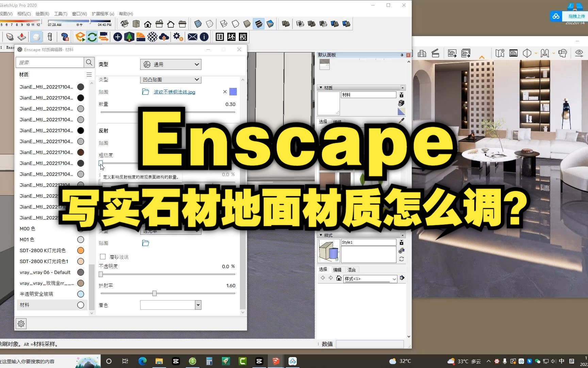Collapse the 材质 tray panel

(x=321, y=88)
